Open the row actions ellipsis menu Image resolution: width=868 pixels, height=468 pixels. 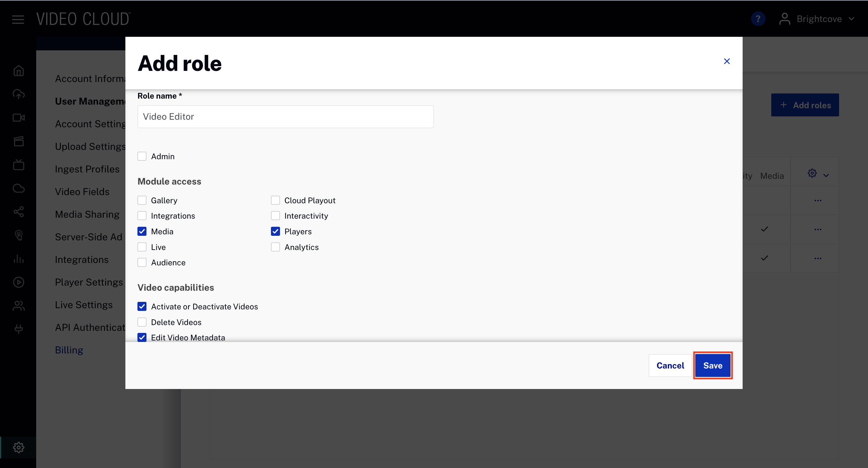(x=818, y=200)
